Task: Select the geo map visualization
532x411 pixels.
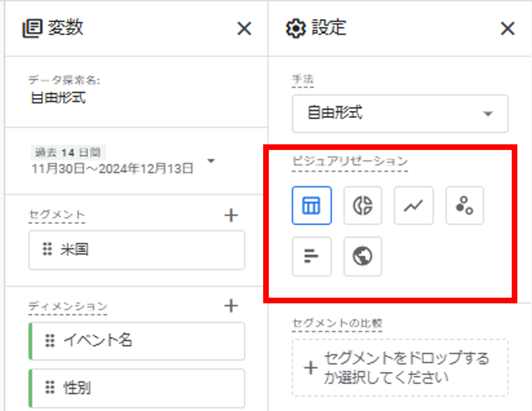Action: coord(362,256)
